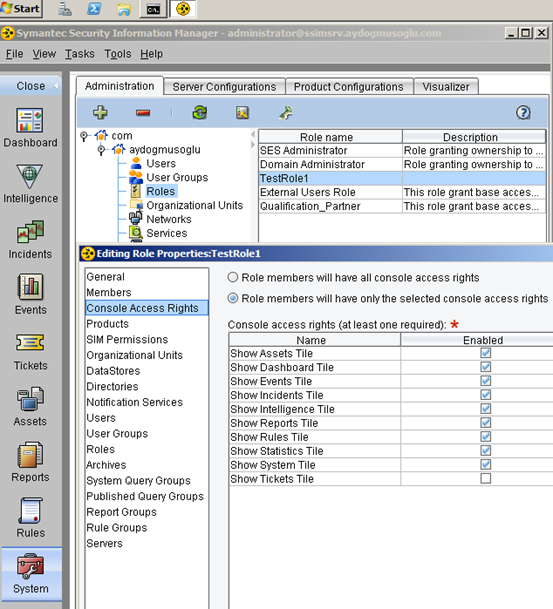553x609 pixels.
Task: Open the File menu
Action: click(15, 54)
